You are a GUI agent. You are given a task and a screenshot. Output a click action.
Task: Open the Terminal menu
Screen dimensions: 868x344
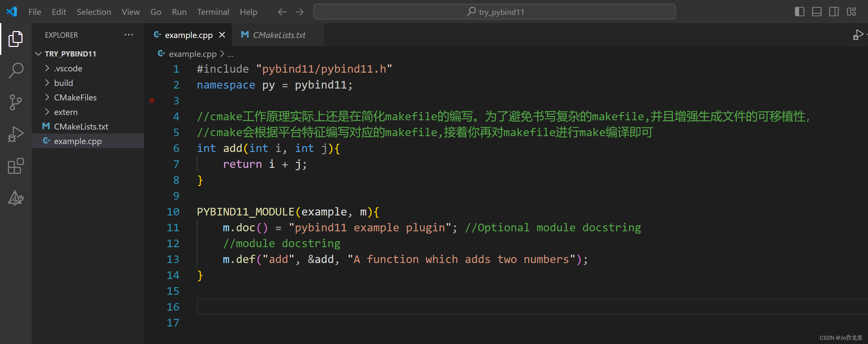pos(213,12)
